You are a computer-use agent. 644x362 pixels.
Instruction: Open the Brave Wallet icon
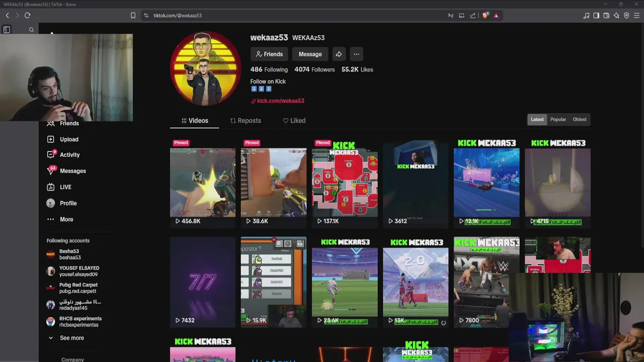(606, 16)
